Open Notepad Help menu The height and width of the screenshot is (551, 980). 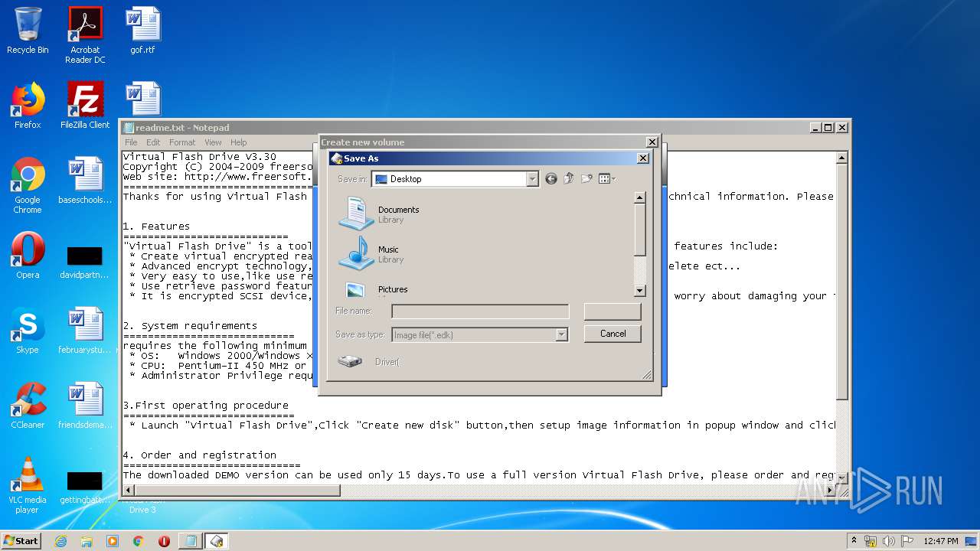[239, 142]
